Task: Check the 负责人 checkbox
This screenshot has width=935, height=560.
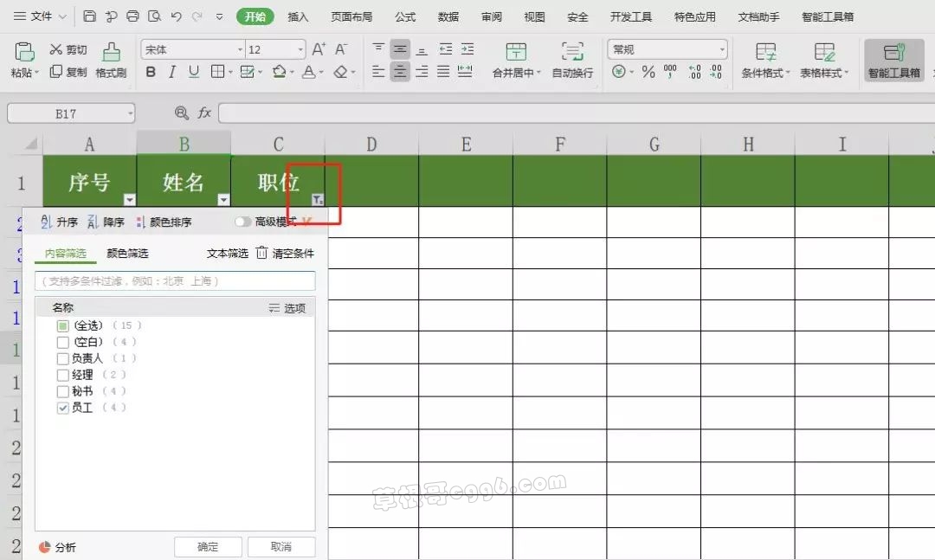Action: click(x=63, y=358)
